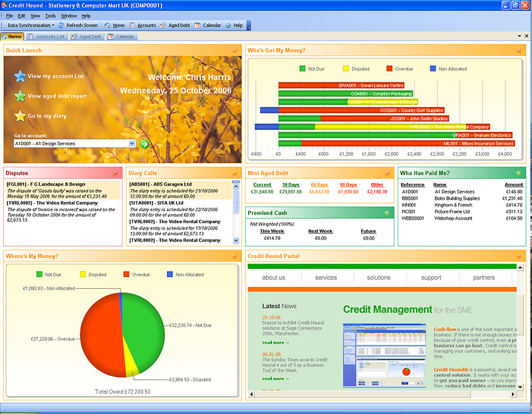
Task: Click the Current column in Mini Aged Debt
Action: point(262,185)
